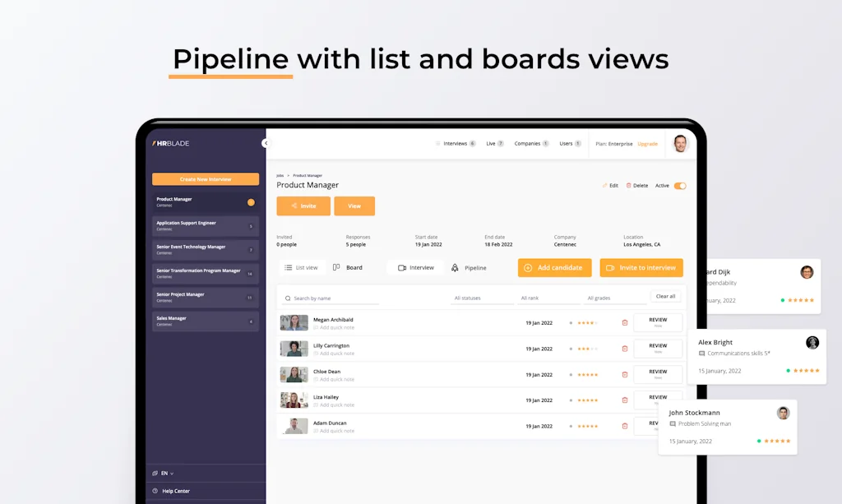Delete Megan Archibald with the trash icon
This screenshot has height=504, width=842.
click(625, 323)
